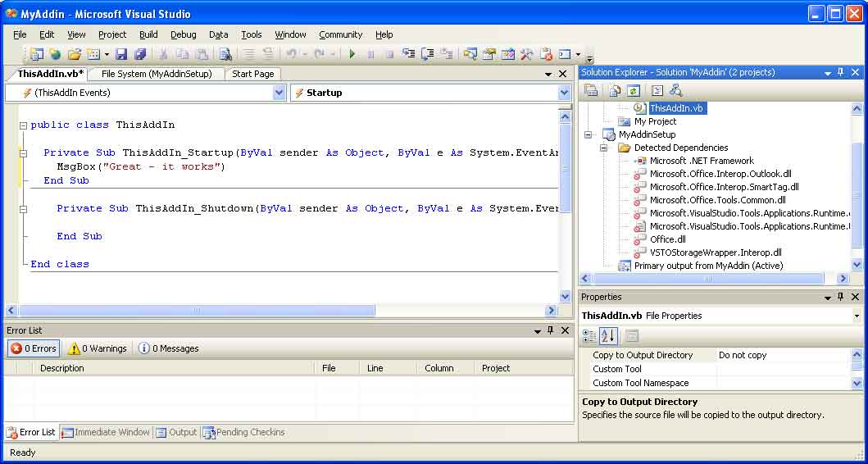Collapse the ThisAddIn class outline region
Screen dimensions: 868x464
pyautogui.click(x=23, y=125)
